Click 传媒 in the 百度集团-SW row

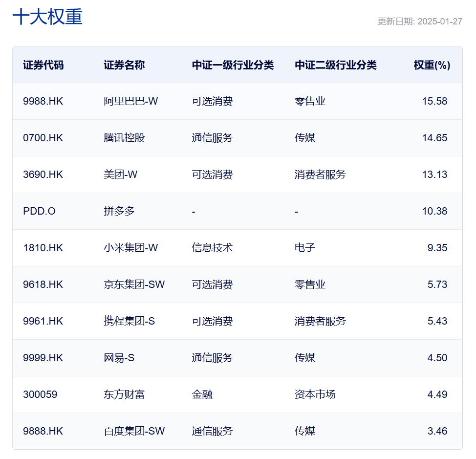pyautogui.click(x=305, y=431)
